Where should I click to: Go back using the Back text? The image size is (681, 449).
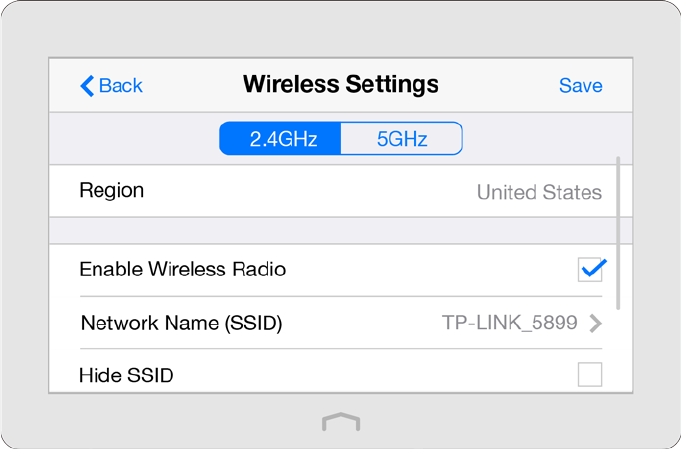(121, 85)
